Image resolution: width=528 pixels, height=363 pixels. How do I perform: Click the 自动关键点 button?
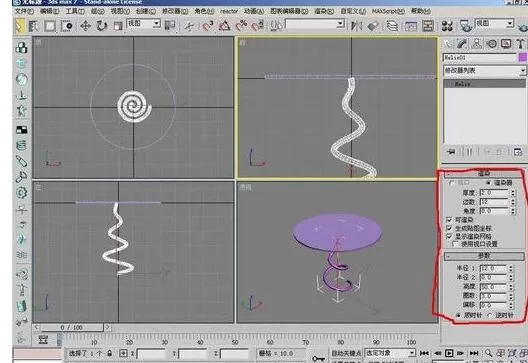(346, 353)
